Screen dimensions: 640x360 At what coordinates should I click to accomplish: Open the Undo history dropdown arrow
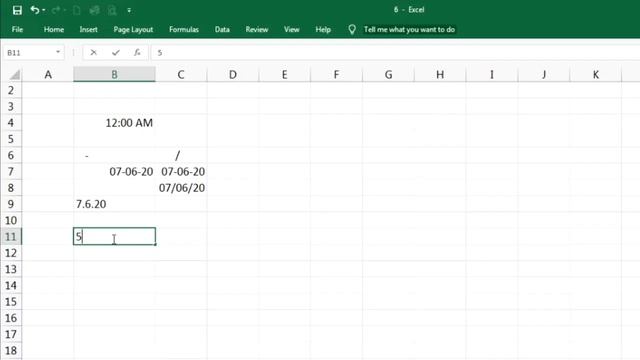(44, 10)
